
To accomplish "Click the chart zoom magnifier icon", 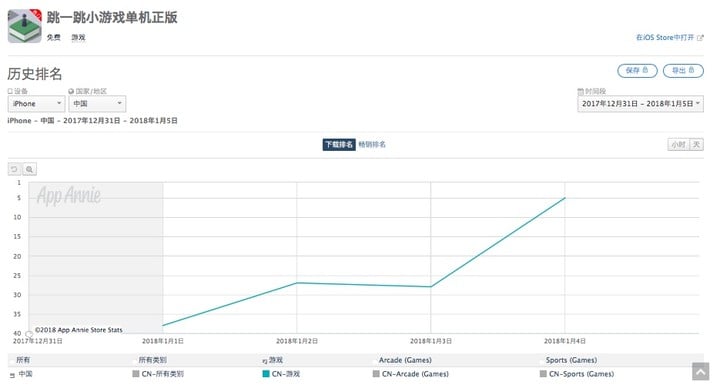I will [x=29, y=169].
